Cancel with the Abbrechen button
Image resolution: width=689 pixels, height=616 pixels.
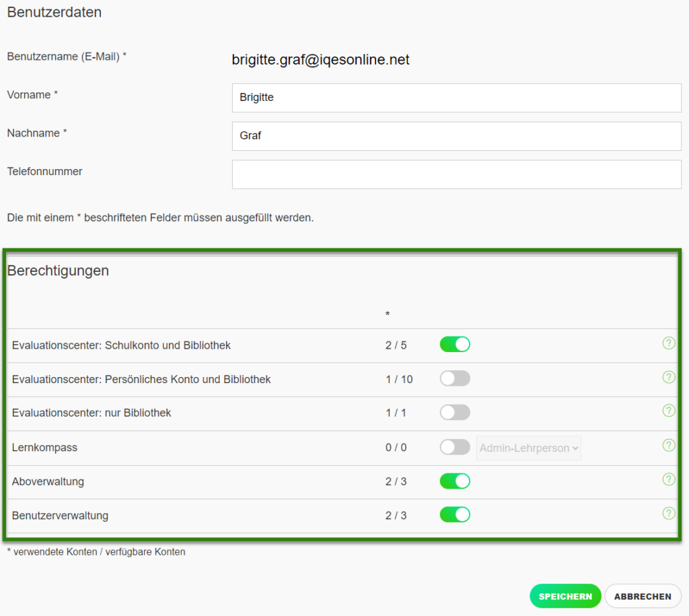pyautogui.click(x=643, y=596)
